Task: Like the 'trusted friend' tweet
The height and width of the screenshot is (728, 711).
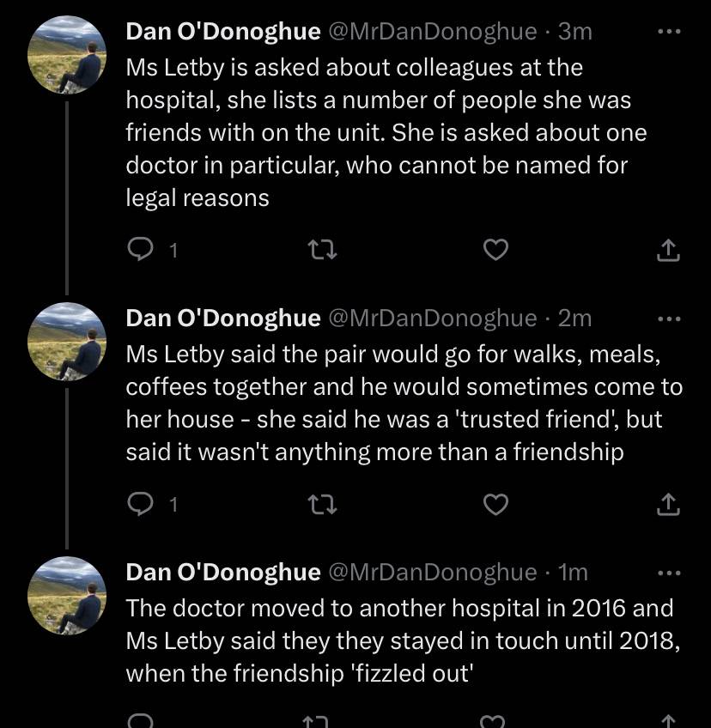Action: click(x=495, y=504)
